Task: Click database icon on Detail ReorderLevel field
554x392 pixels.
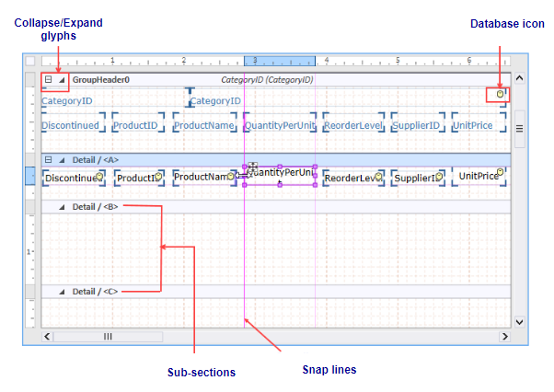Action: pyautogui.click(x=379, y=173)
